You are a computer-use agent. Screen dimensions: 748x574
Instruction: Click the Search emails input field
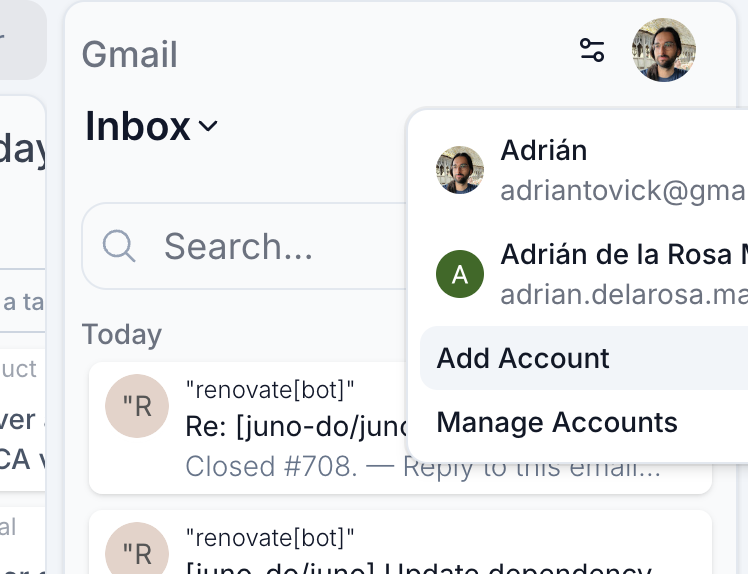pyautogui.click(x=244, y=246)
